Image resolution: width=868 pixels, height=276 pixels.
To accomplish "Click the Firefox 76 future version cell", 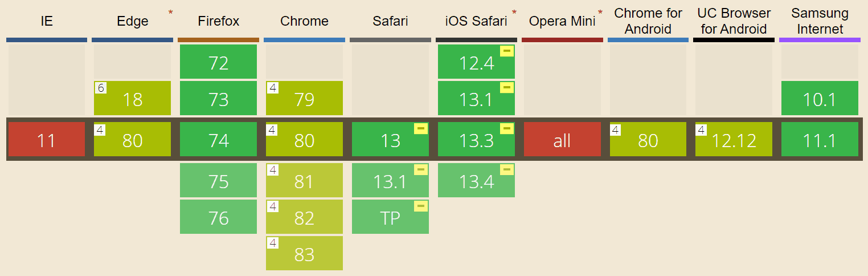I will tap(218, 217).
